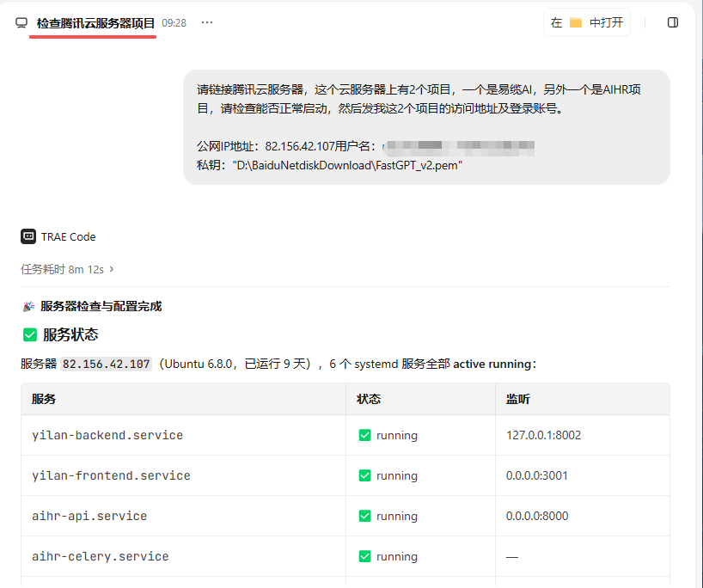Click the TRAE Code agent icon
This screenshot has height=588, width=703.
28,236
